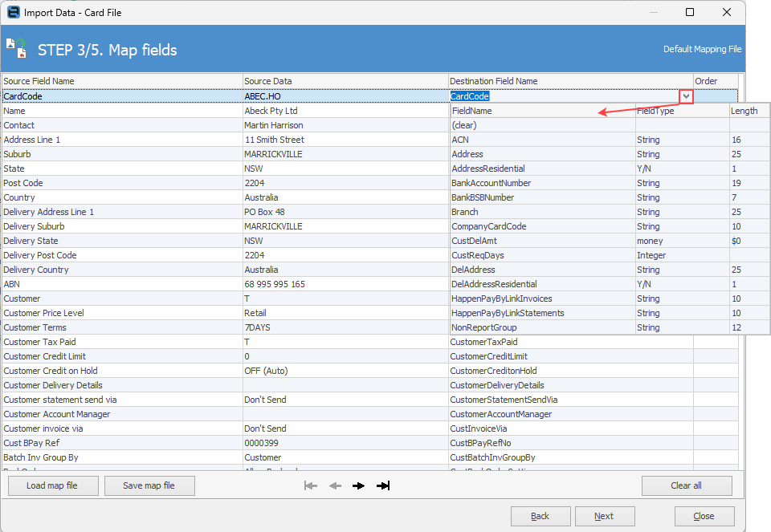771x532 pixels.
Task: Click the Back button
Action: (540, 516)
